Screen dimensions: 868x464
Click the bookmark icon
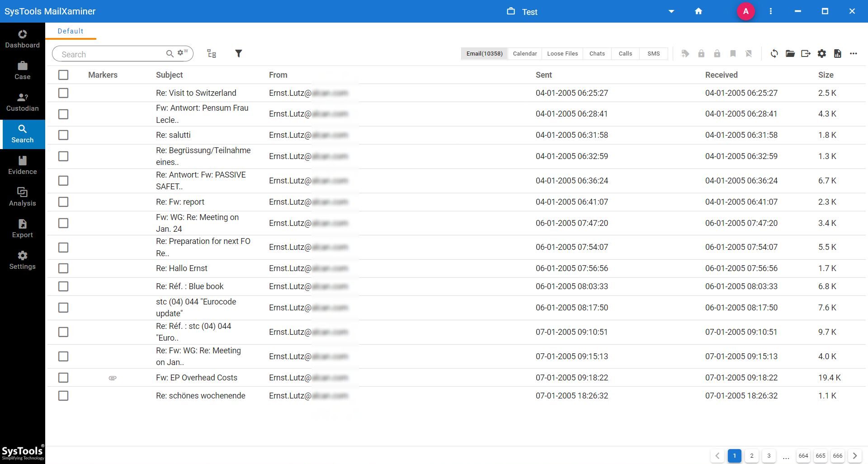733,54
